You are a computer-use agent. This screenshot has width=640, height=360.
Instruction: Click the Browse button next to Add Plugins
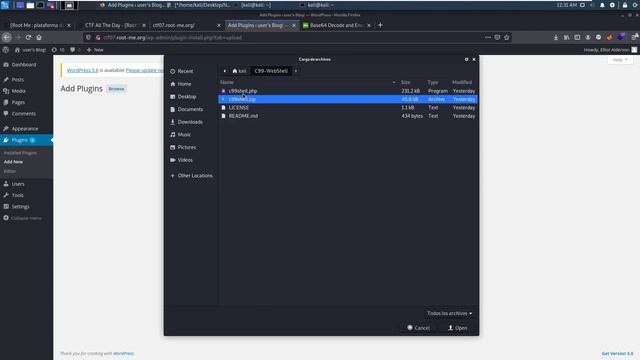pyautogui.click(x=116, y=89)
